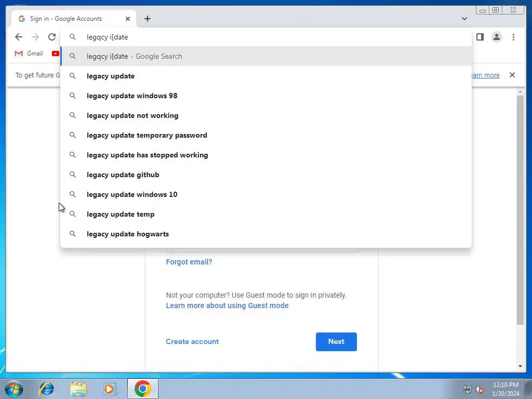Screen dimensions: 532x399
Task: Click the Forgot email? link
Action: (x=189, y=262)
